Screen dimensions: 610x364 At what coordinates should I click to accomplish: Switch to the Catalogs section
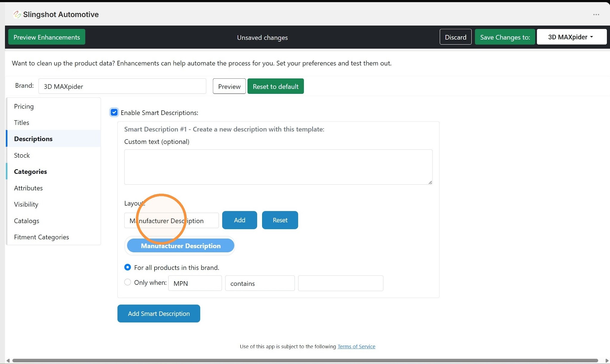54,221
